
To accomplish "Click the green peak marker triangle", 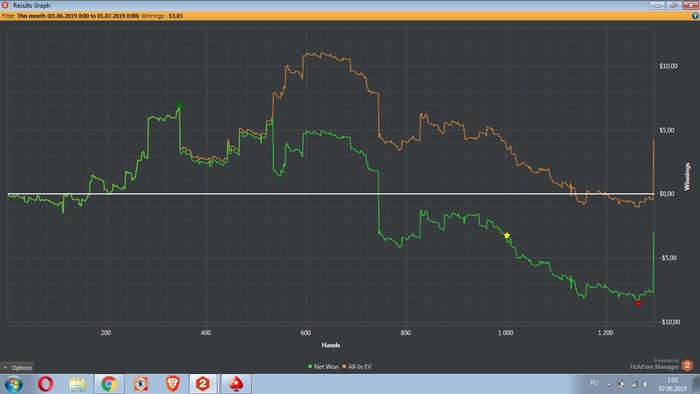I will [179, 105].
